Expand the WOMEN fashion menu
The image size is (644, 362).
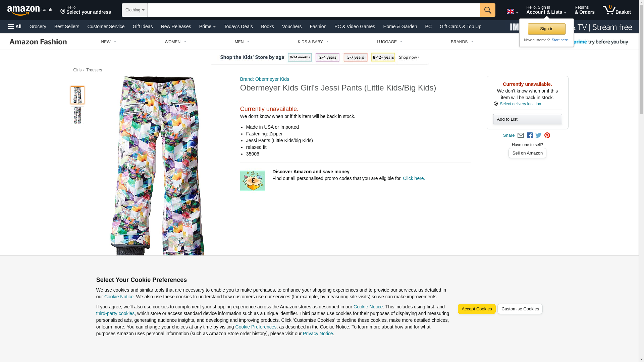(175, 42)
